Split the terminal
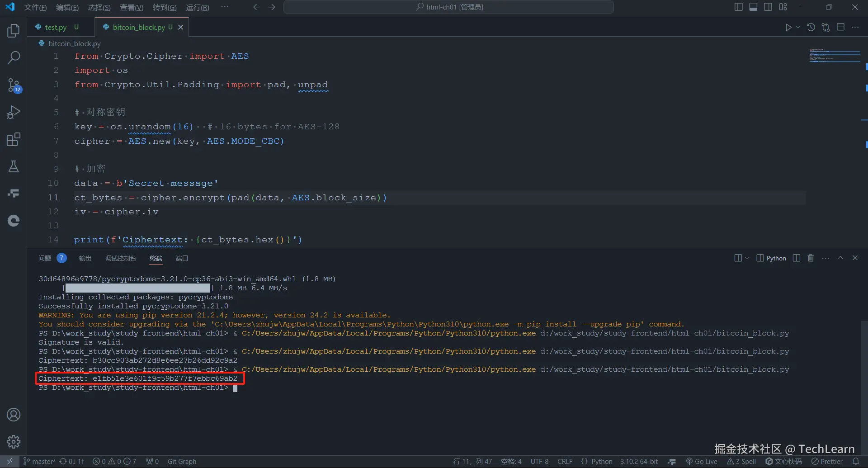Image resolution: width=868 pixels, height=468 pixels. tap(797, 258)
